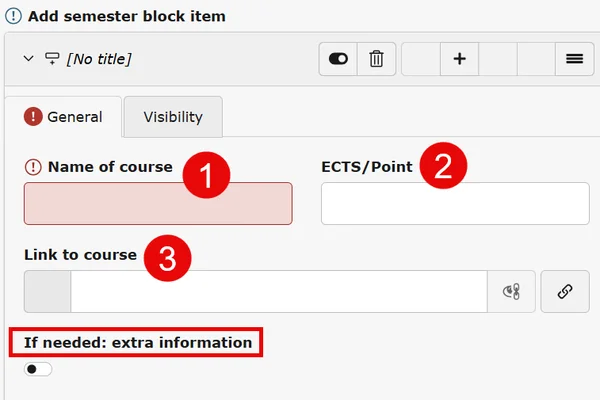Open the link browser chain icon button
The image size is (600, 400).
(x=565, y=292)
